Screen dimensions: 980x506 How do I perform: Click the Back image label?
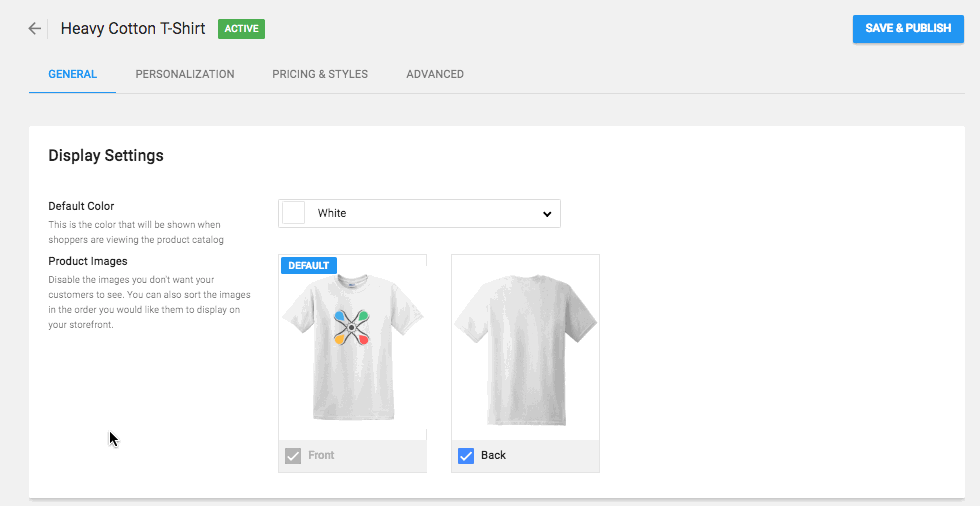click(x=493, y=456)
